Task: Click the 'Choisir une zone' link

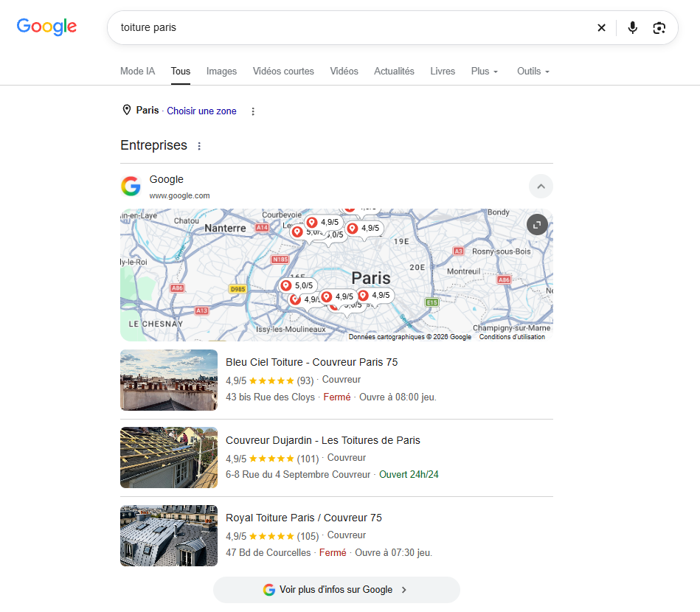Action: point(201,111)
